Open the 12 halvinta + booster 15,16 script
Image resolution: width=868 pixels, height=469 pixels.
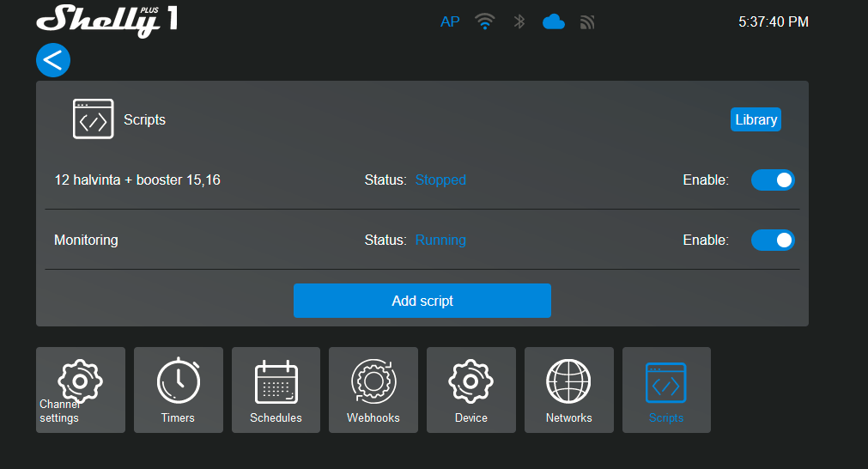[x=137, y=180]
